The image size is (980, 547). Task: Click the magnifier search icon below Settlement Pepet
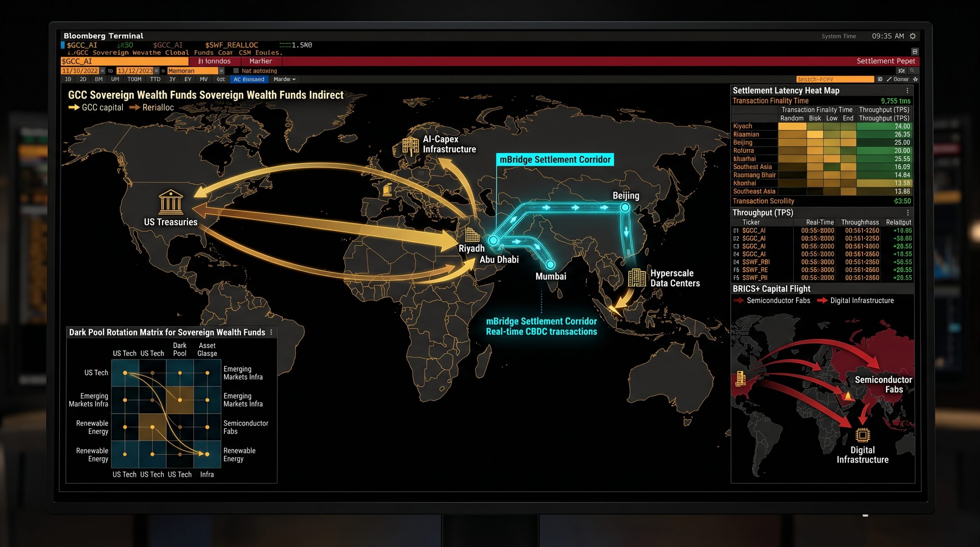(912, 71)
